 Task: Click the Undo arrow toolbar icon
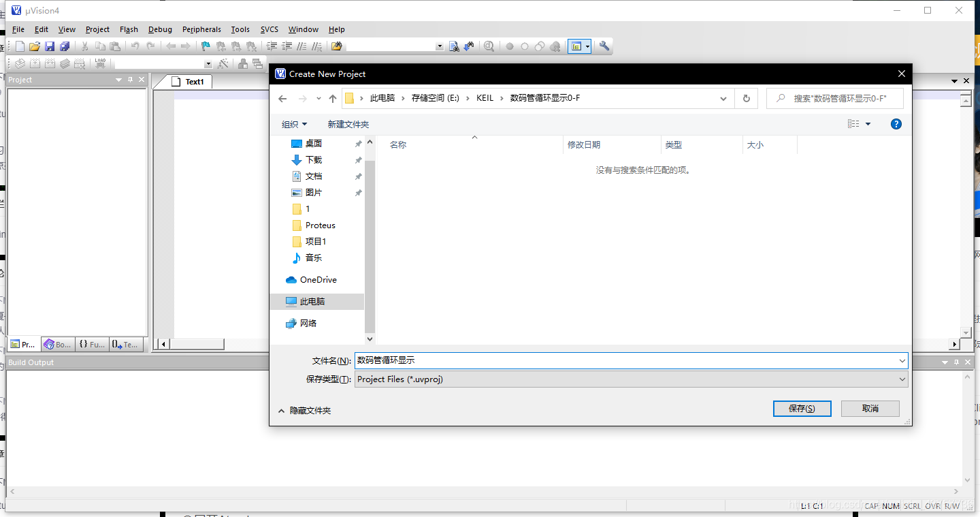[x=135, y=46]
